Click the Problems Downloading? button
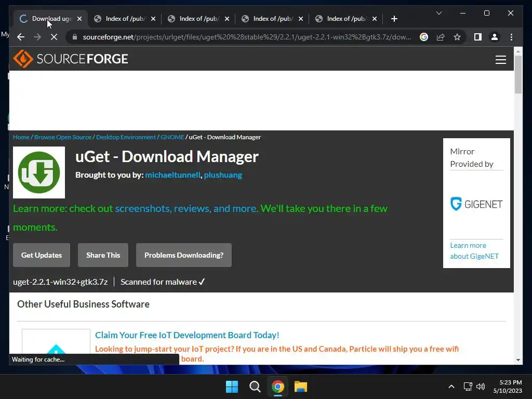This screenshot has height=399, width=532. click(184, 255)
